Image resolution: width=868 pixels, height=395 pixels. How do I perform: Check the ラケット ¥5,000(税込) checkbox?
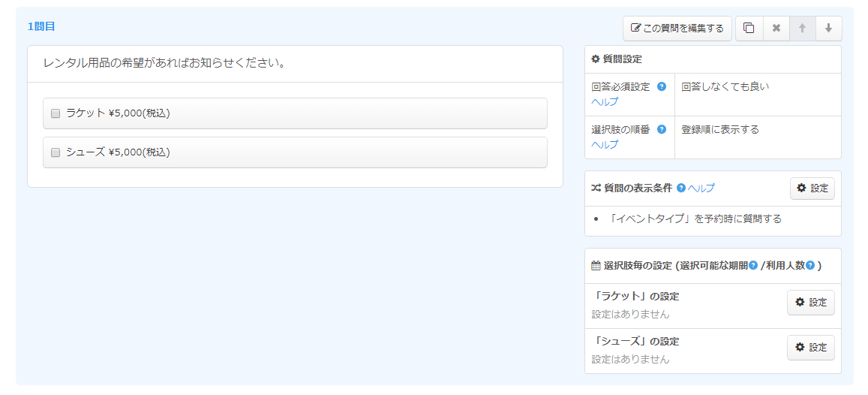point(56,113)
